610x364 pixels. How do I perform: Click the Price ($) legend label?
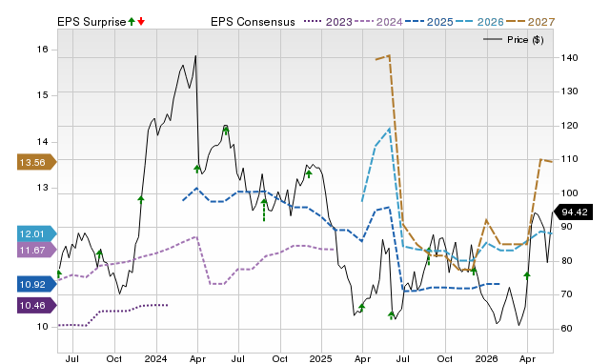(525, 40)
